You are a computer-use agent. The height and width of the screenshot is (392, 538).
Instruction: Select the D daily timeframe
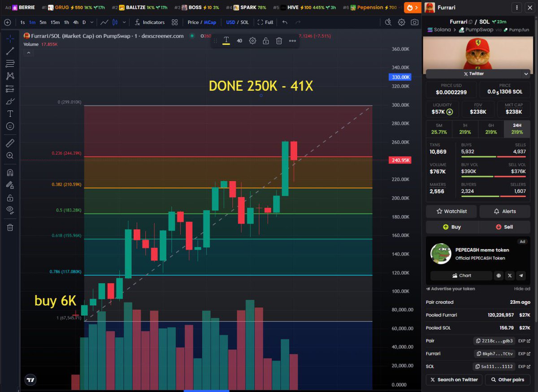click(x=84, y=22)
